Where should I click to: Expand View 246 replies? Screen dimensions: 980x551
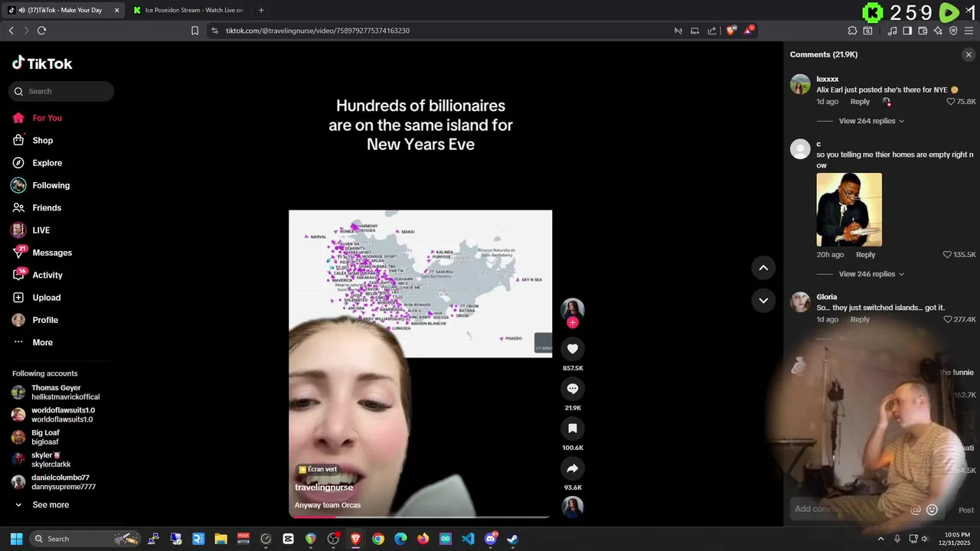point(871,274)
